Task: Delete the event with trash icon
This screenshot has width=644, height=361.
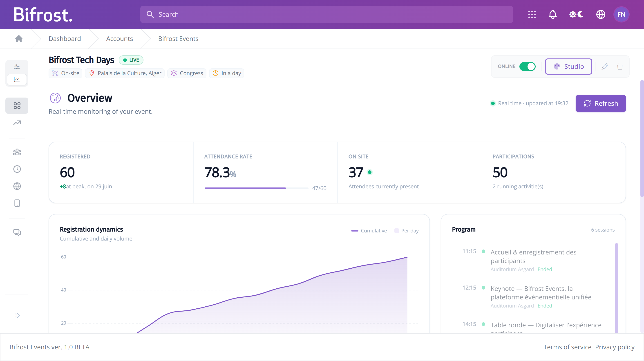Action: 620,67
